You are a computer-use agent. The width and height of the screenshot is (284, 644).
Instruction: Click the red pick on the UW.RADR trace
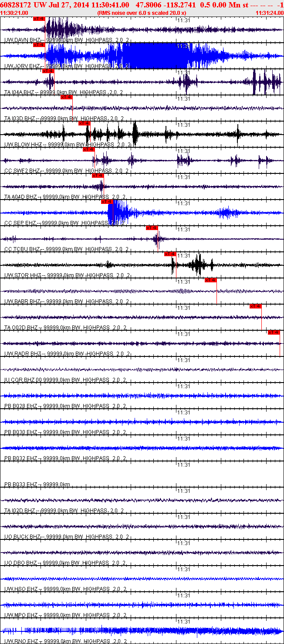(x=274, y=332)
